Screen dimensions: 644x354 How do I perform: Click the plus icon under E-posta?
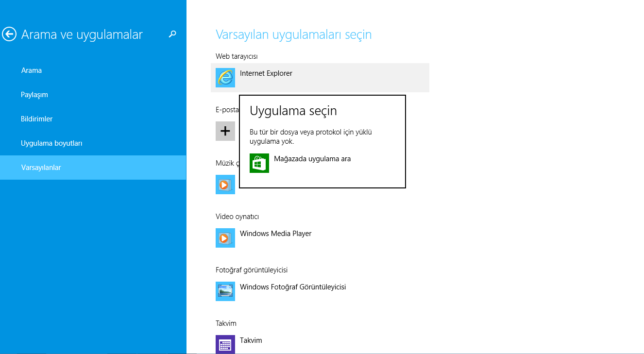[x=225, y=131]
